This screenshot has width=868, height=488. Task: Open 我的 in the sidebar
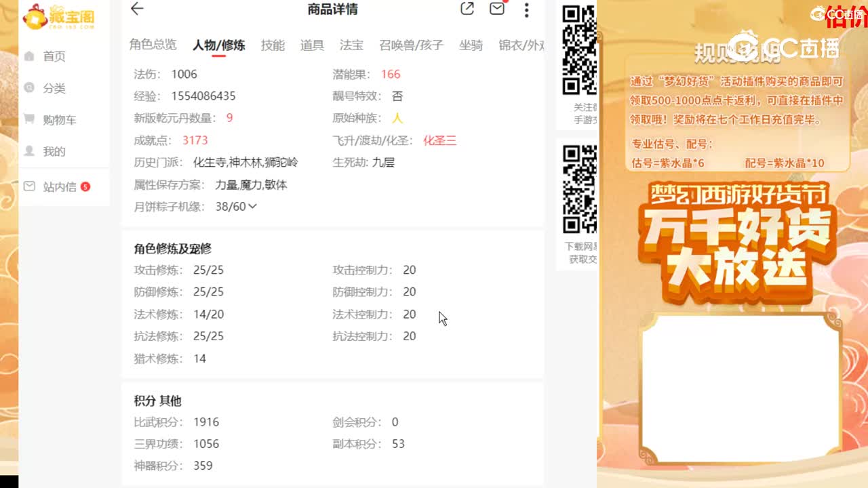54,152
